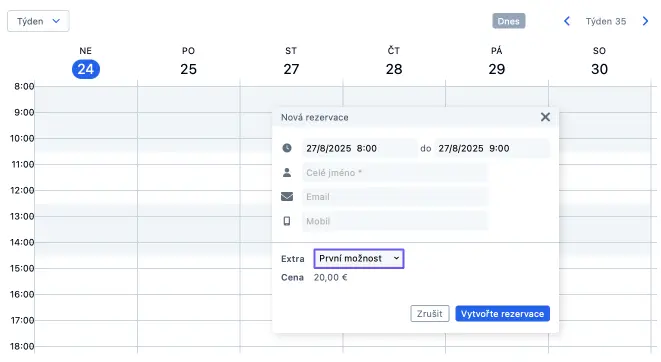Select Saturday 30 day header
The image size is (661, 362).
pos(599,62)
